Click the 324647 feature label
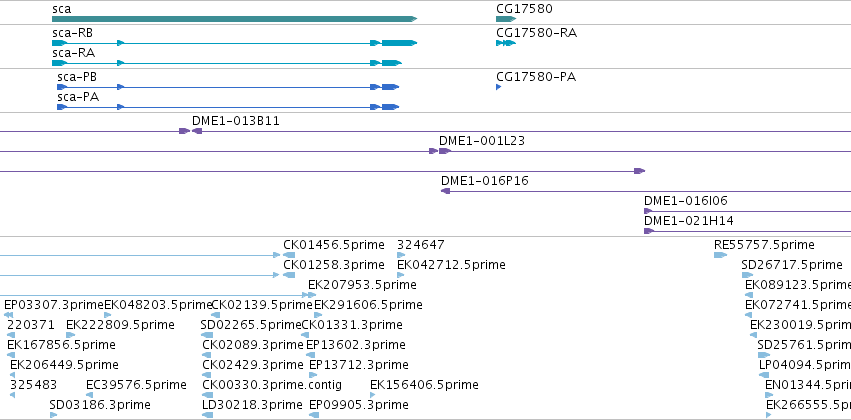 point(421,245)
